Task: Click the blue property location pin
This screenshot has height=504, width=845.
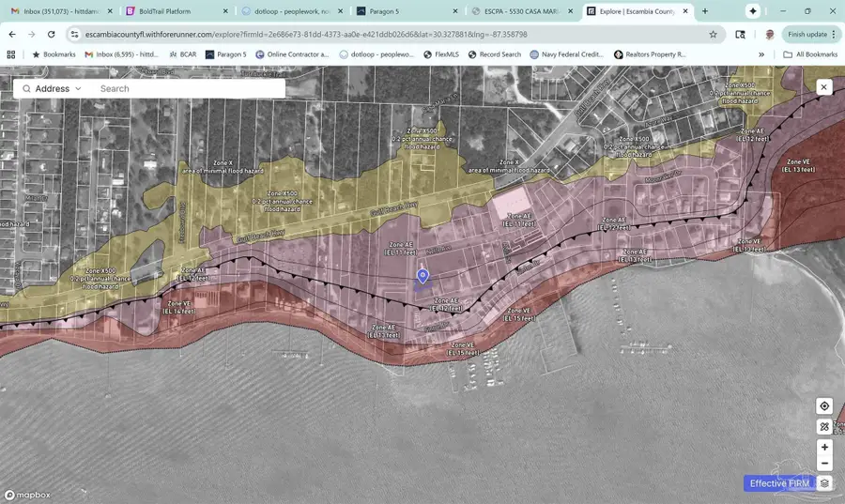Action: click(422, 275)
